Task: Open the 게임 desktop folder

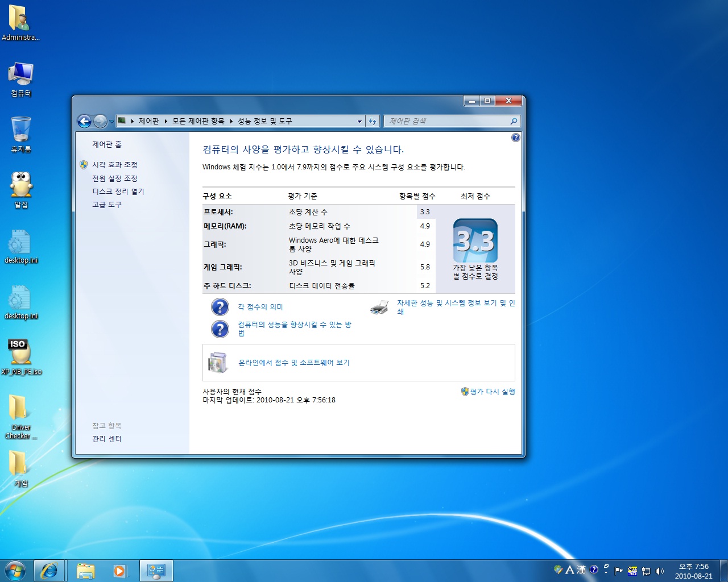Action: (20, 469)
